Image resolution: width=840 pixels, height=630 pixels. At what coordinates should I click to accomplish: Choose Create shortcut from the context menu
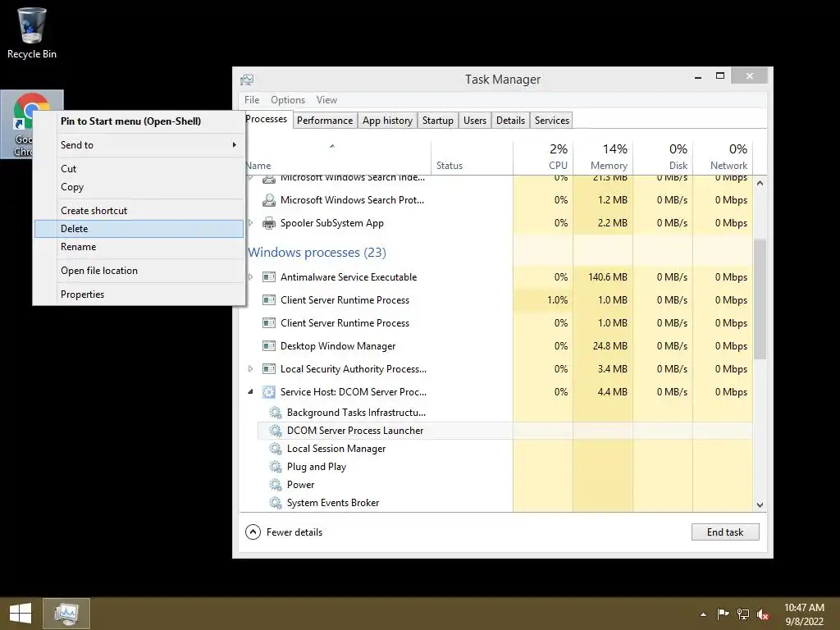(139, 211)
